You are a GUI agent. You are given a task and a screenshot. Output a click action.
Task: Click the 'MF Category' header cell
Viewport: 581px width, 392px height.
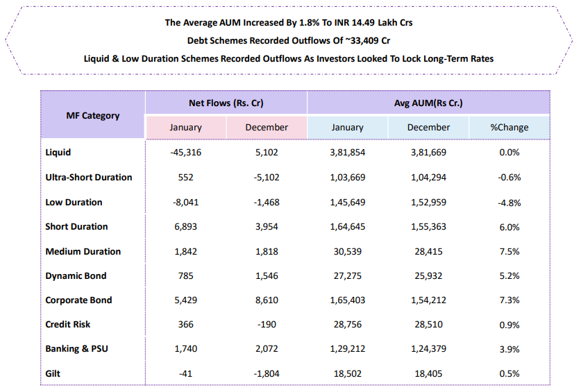[92, 116]
